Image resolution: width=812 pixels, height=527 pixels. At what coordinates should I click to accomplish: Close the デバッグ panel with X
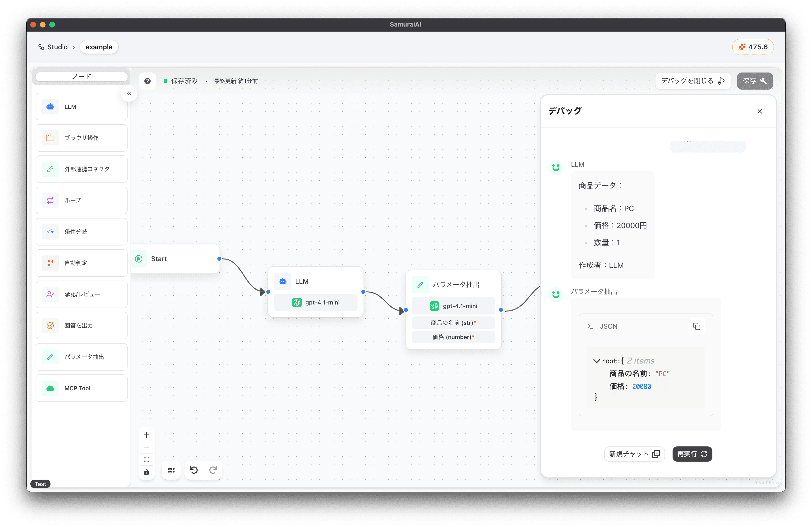pyautogui.click(x=759, y=111)
